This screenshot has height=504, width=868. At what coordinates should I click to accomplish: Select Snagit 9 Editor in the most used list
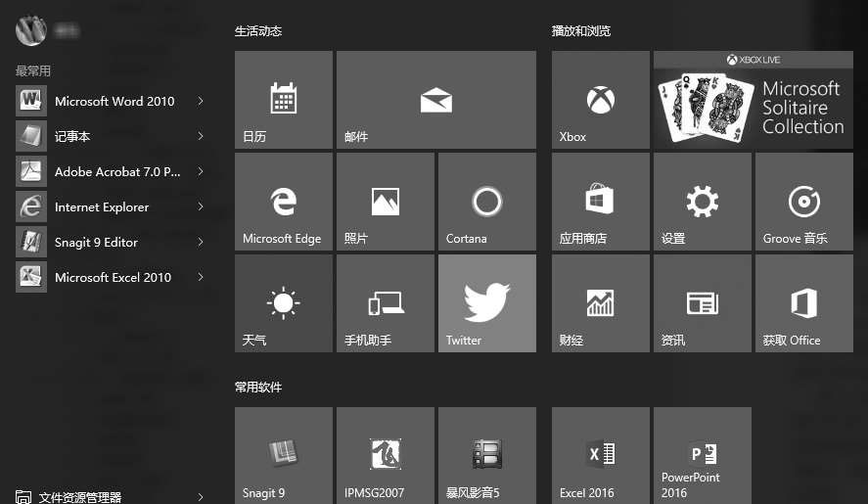96,242
